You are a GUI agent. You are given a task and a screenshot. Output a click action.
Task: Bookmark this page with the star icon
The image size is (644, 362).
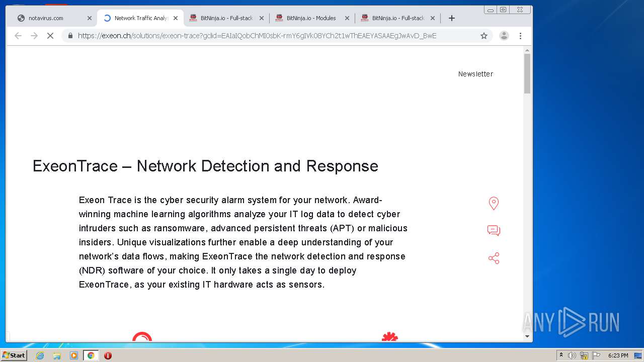click(x=484, y=36)
